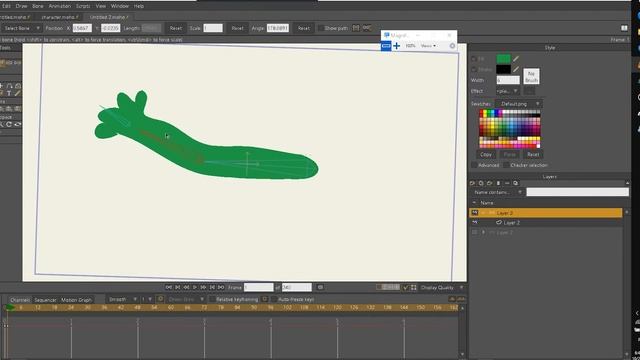Click the black Stroke color swatch

point(503,69)
